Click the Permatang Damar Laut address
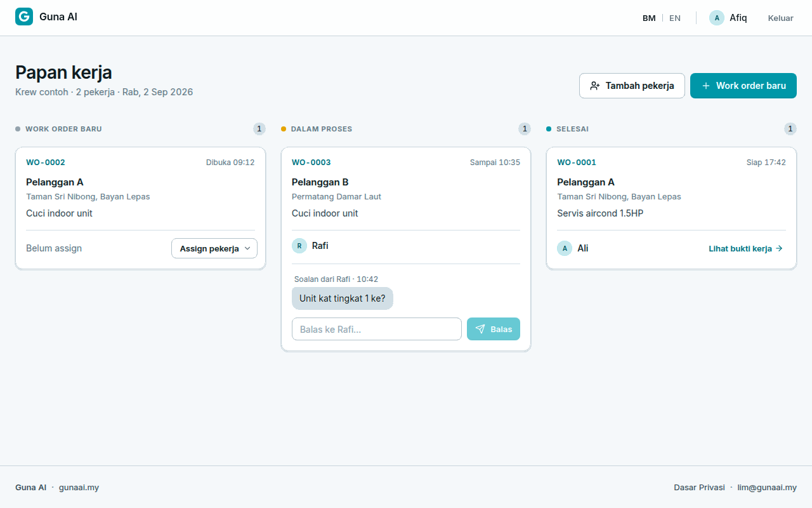This screenshot has height=508, width=812. [336, 197]
